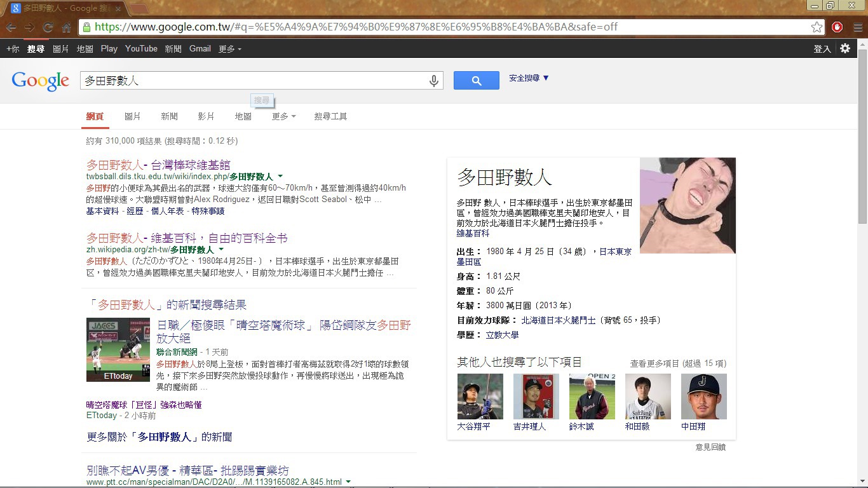868x488 pixels.
Task: Open 晴空塔魔球「巨怪」強森也略懂 link
Action: click(x=144, y=405)
